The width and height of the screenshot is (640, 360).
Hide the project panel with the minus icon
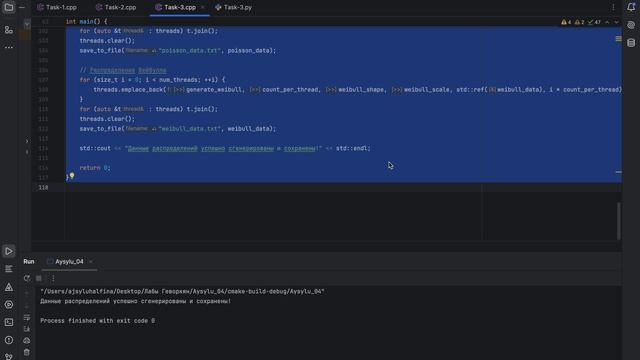(22, 7)
